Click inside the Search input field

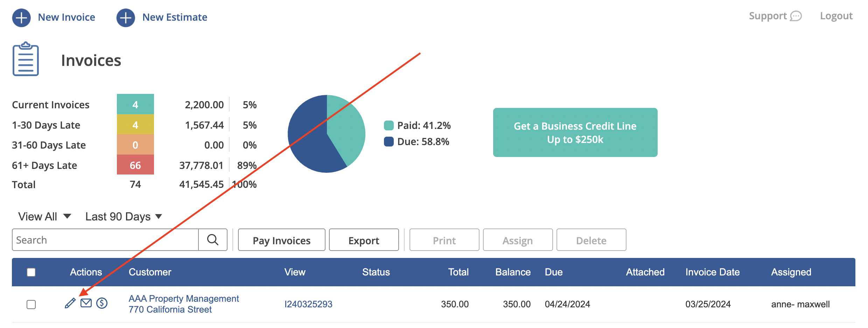[x=105, y=240]
